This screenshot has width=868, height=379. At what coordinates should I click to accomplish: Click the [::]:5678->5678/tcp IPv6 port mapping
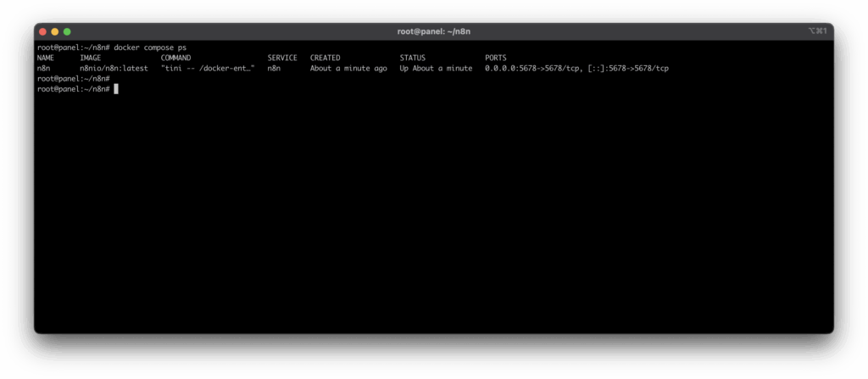[x=628, y=68]
